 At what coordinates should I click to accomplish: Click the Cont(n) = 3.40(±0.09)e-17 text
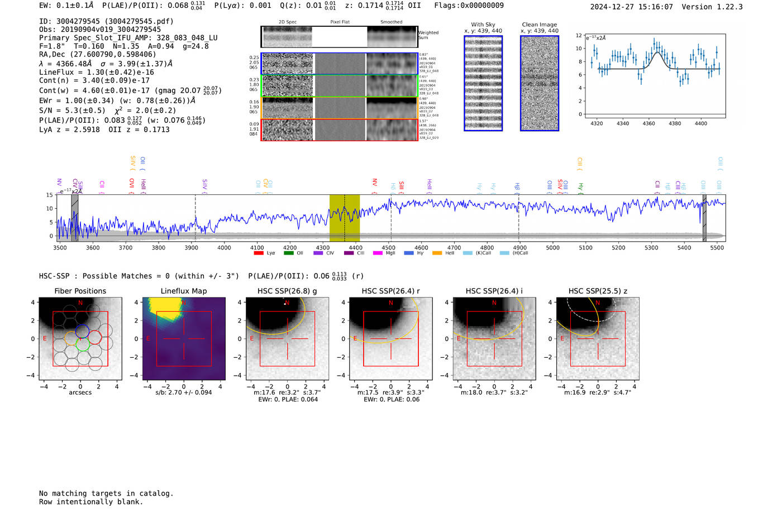[94, 80]
